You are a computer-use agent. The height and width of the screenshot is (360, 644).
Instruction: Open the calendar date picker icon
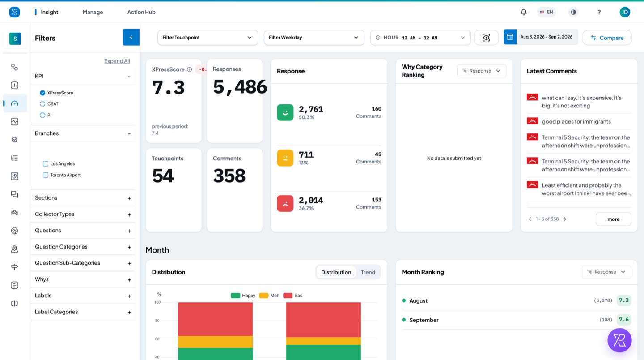pyautogui.click(x=510, y=37)
